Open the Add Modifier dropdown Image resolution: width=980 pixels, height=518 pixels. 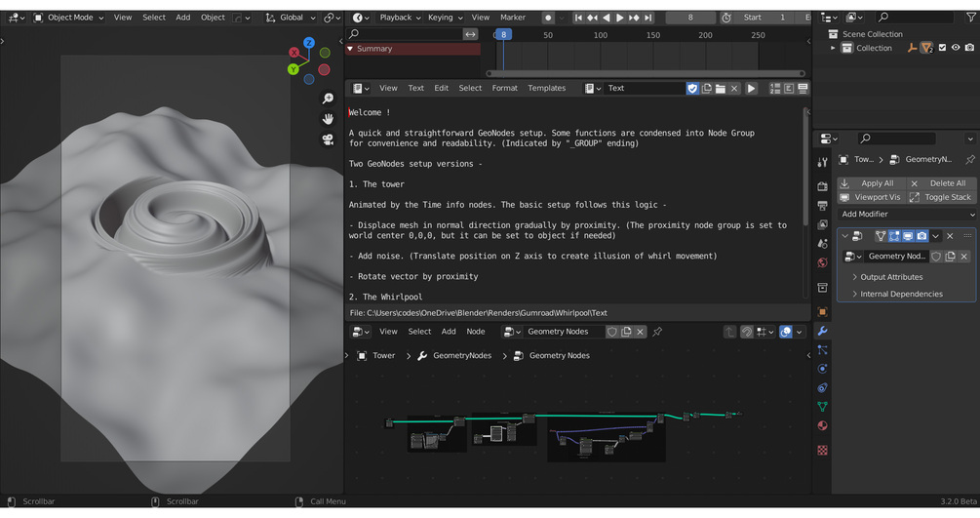click(907, 214)
